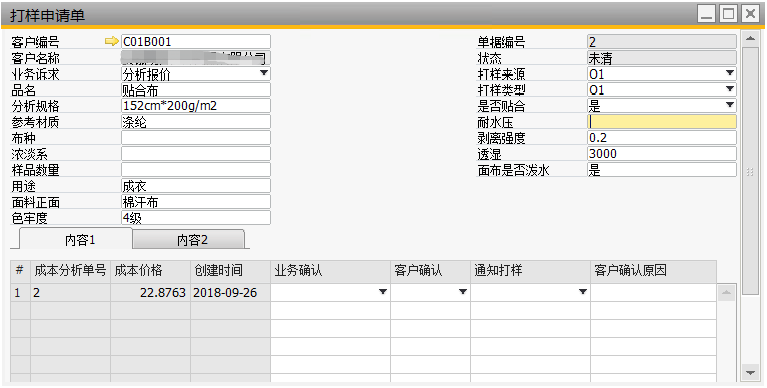Click the 成本价格 column header
This screenshot has width=767, height=388.
coord(151,271)
